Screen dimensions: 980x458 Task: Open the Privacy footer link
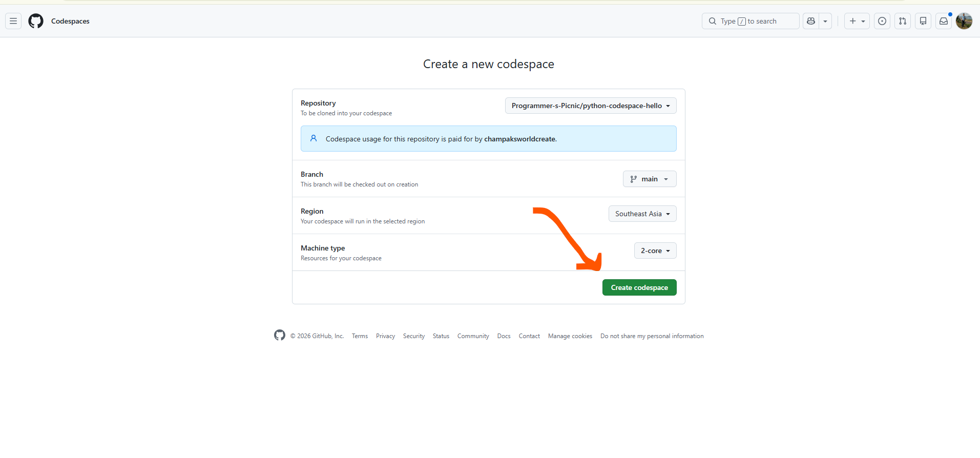(x=385, y=336)
